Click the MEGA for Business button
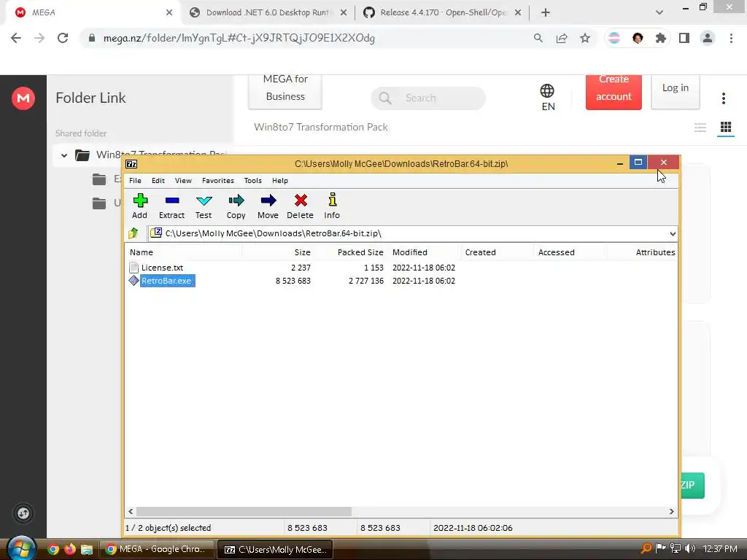747x560 pixels. point(285,90)
